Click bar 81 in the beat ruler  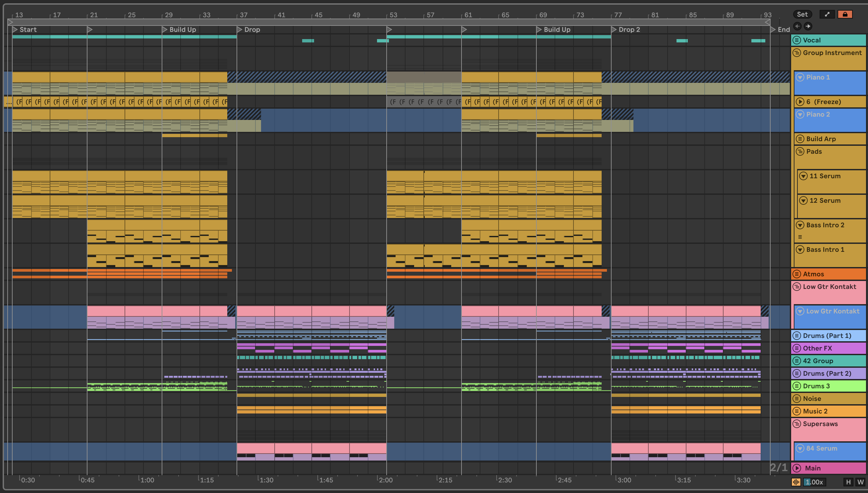[655, 15]
